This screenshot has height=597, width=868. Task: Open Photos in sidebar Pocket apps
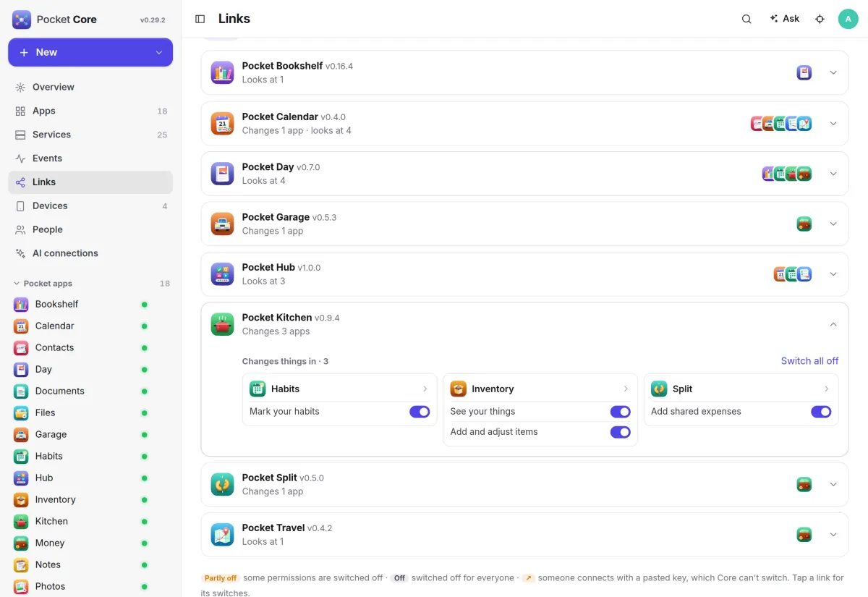tap(90, 586)
